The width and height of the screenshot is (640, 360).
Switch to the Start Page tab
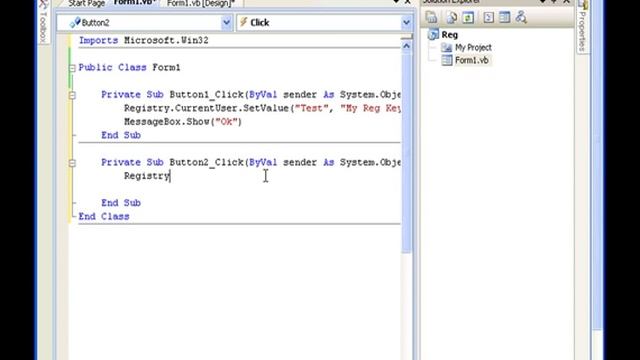tap(87, 4)
